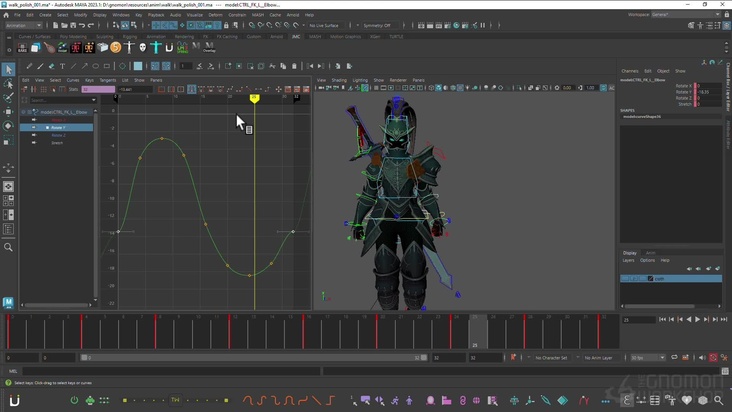Click the Lasso select tool

pyautogui.click(x=8, y=84)
